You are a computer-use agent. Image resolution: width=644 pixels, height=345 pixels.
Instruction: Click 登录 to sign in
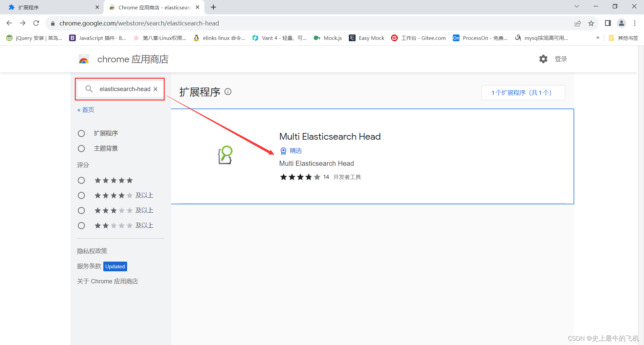[x=561, y=59]
